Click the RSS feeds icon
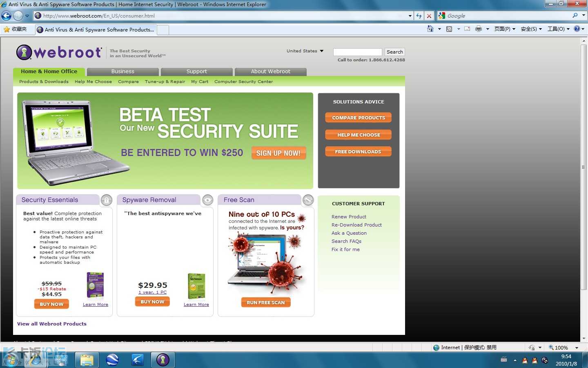Viewport: 588px width, 368px height. (x=449, y=29)
